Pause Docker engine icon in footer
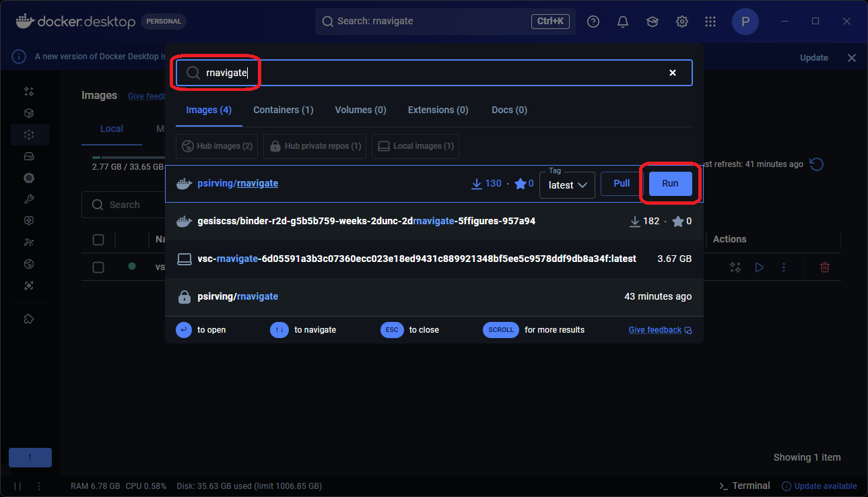This screenshot has width=868, height=497. 18,486
